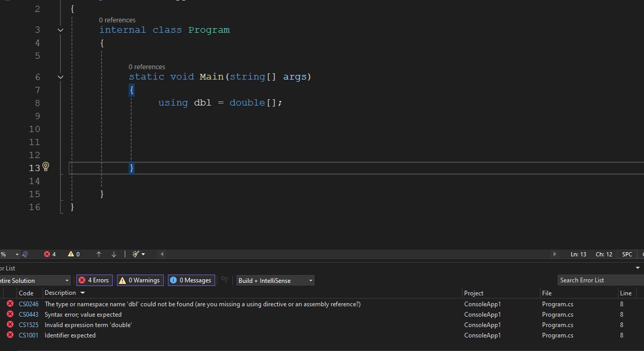
Task: Click the 'Program' class name in code
Action: tap(209, 30)
